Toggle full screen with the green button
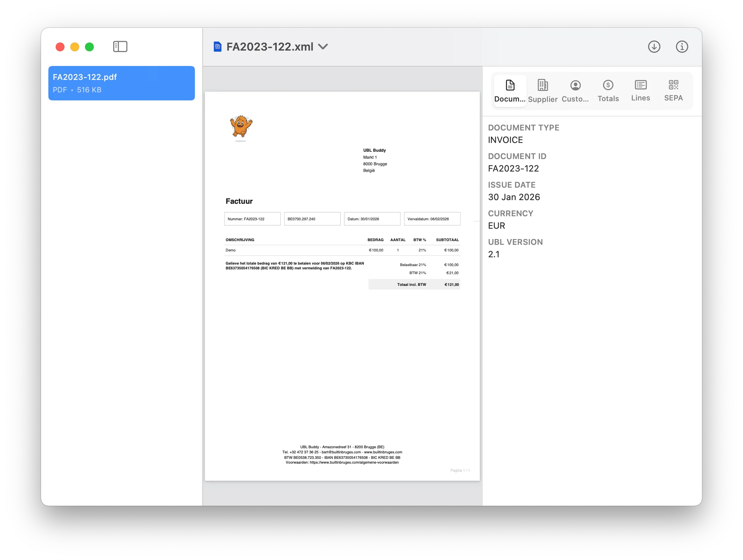 tap(89, 47)
